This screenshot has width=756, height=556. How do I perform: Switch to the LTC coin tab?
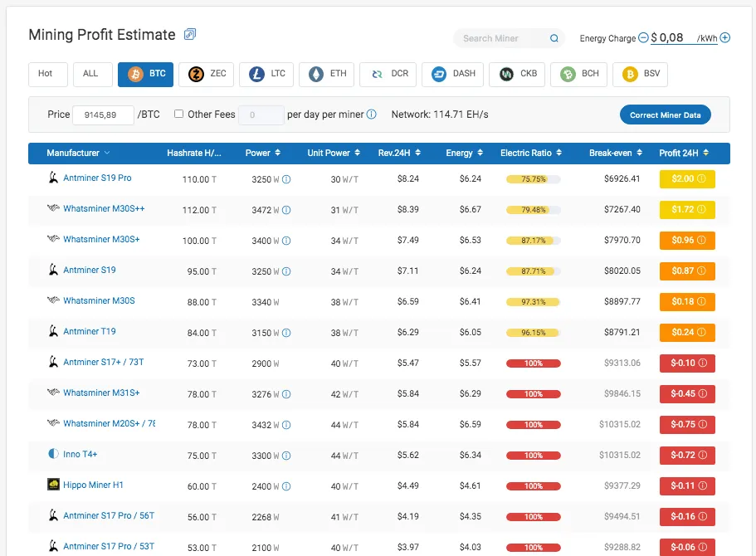[266, 74]
